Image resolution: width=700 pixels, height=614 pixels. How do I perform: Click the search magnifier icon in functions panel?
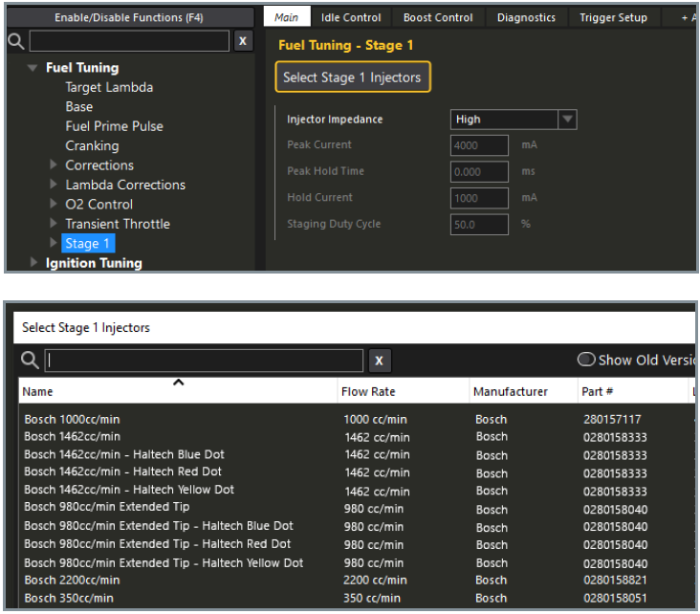(16, 41)
